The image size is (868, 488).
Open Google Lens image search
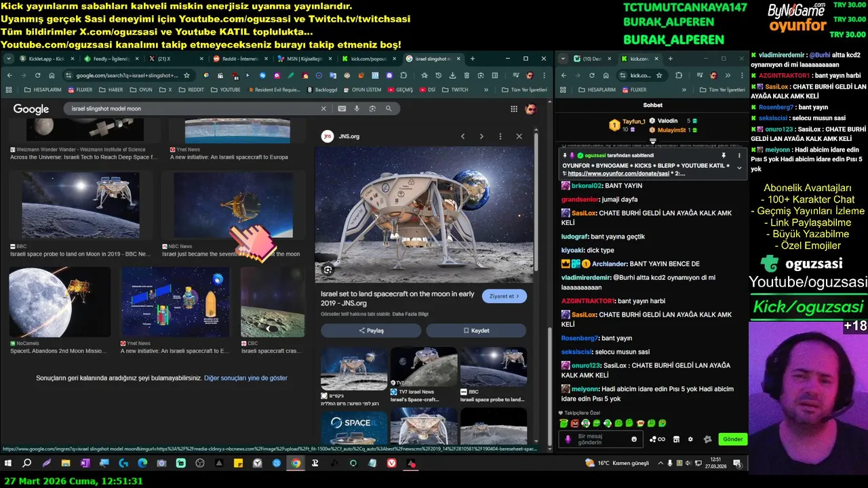(372, 108)
